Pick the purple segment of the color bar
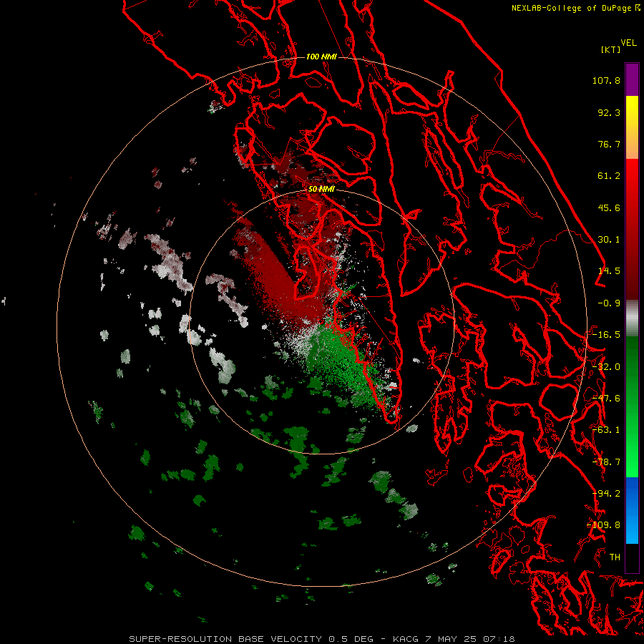 click(632, 79)
